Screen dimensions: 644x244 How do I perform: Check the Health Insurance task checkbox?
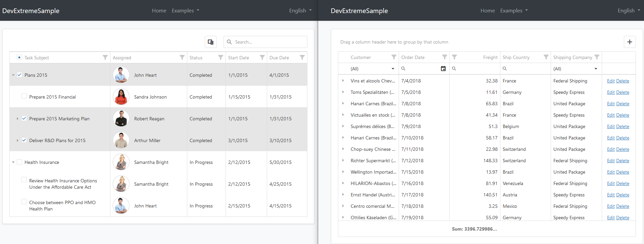19,162
